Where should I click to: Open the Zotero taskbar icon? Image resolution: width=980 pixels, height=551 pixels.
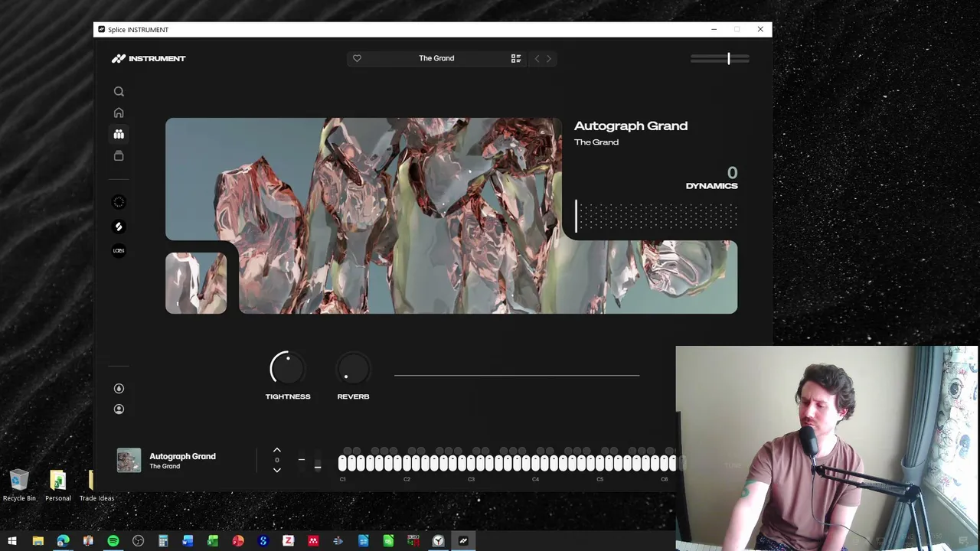point(288,541)
